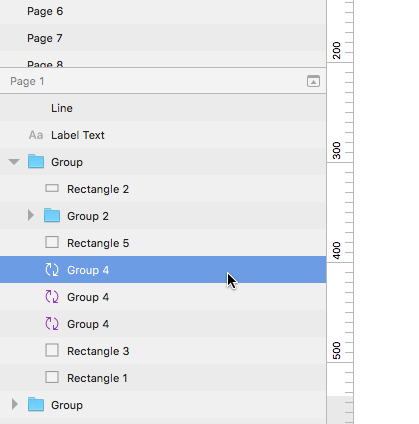Collapse the pages list toggle button

click(313, 81)
